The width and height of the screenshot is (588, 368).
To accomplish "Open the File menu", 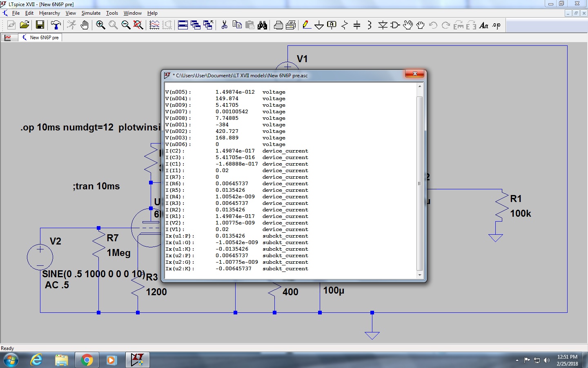I will click(x=16, y=13).
